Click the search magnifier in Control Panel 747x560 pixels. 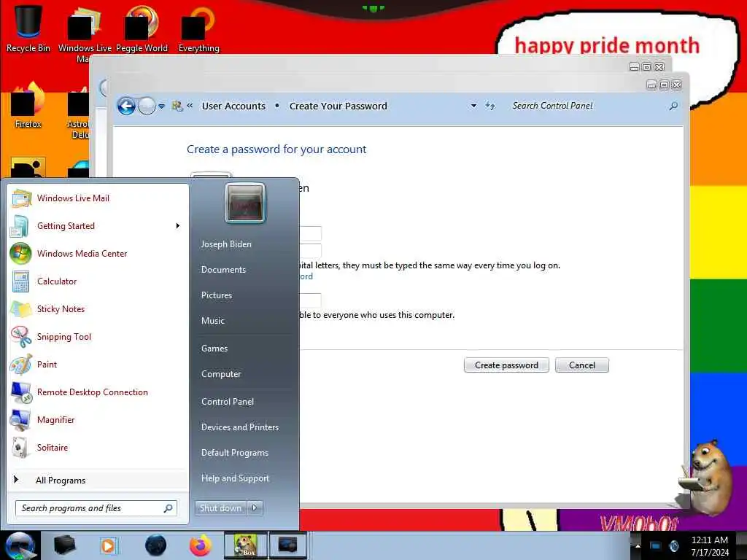673,106
